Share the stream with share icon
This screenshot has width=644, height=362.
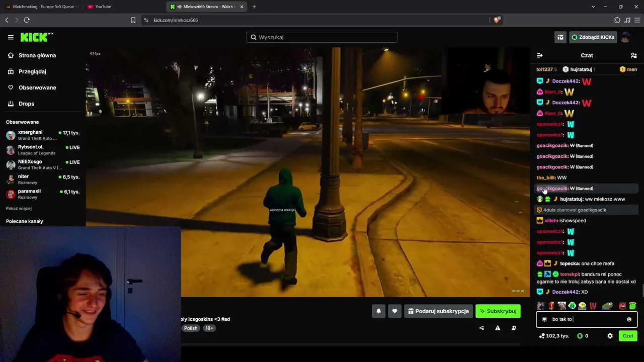click(481, 328)
